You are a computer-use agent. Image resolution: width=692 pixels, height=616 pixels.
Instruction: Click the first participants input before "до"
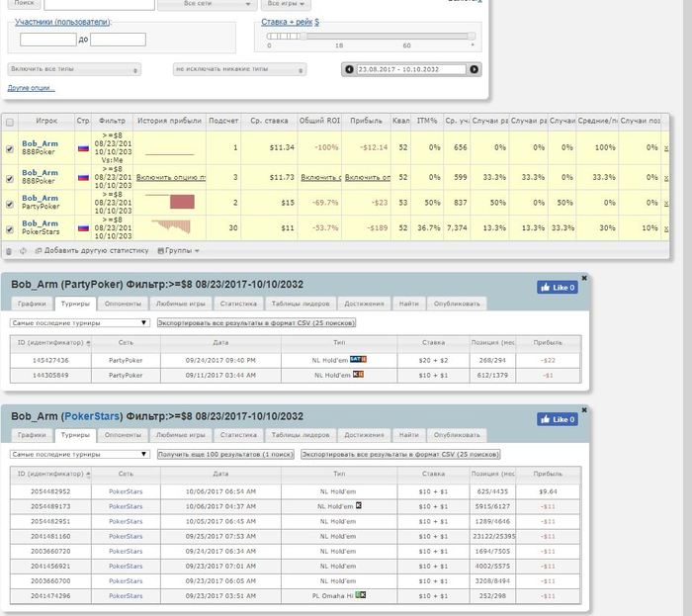[x=48, y=40]
